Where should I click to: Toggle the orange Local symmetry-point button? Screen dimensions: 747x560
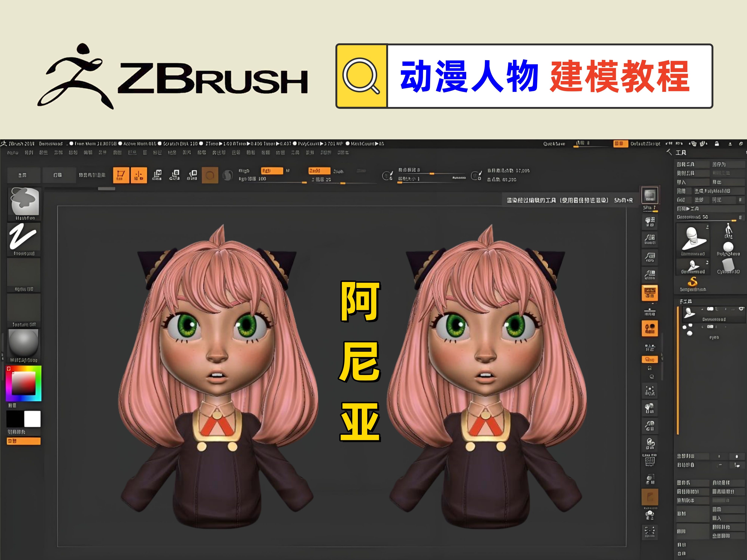point(650,328)
